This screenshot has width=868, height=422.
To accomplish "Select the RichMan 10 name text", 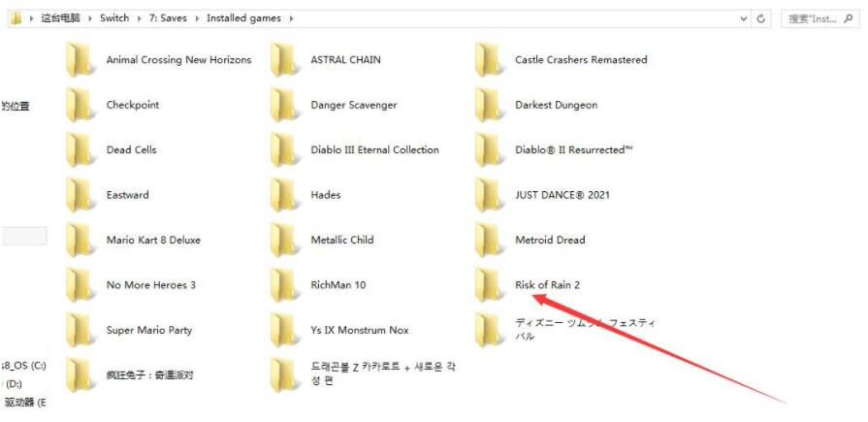I will (338, 285).
